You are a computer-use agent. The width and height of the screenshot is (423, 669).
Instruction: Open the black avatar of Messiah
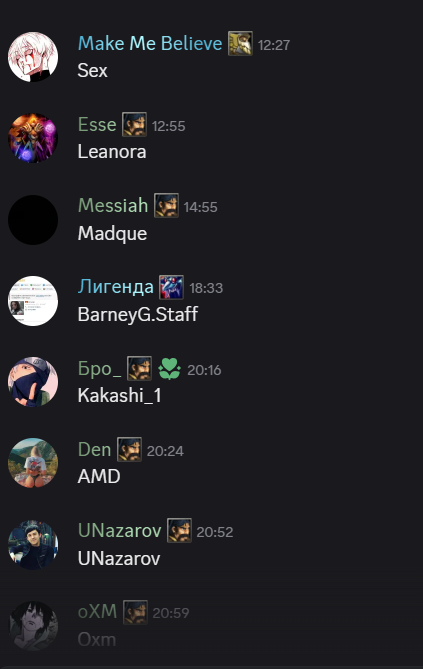pyautogui.click(x=33, y=220)
